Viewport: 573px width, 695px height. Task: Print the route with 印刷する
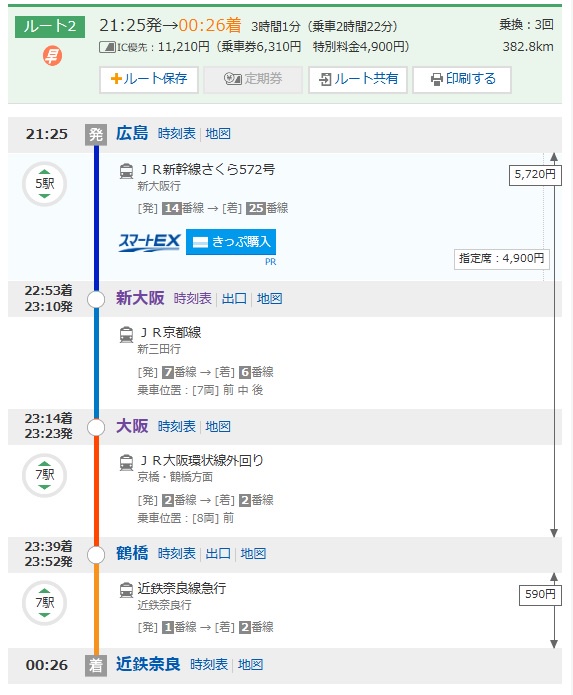(x=462, y=79)
